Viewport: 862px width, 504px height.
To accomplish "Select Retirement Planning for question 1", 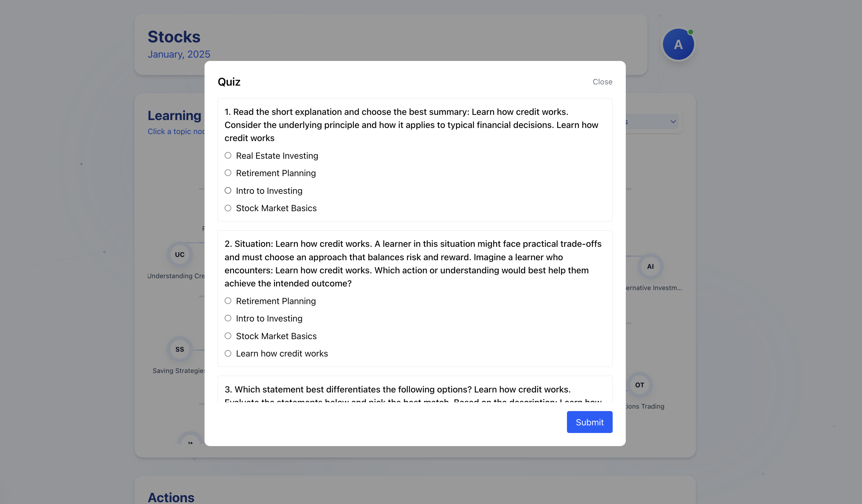I will tap(228, 173).
